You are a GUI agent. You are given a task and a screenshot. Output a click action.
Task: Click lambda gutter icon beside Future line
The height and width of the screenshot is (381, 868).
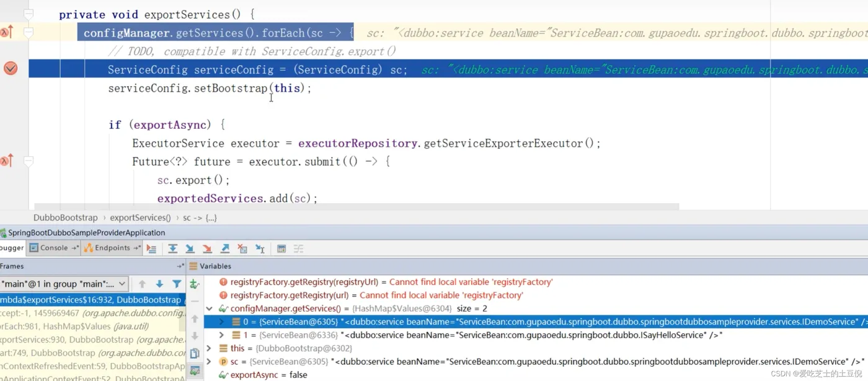(7, 161)
